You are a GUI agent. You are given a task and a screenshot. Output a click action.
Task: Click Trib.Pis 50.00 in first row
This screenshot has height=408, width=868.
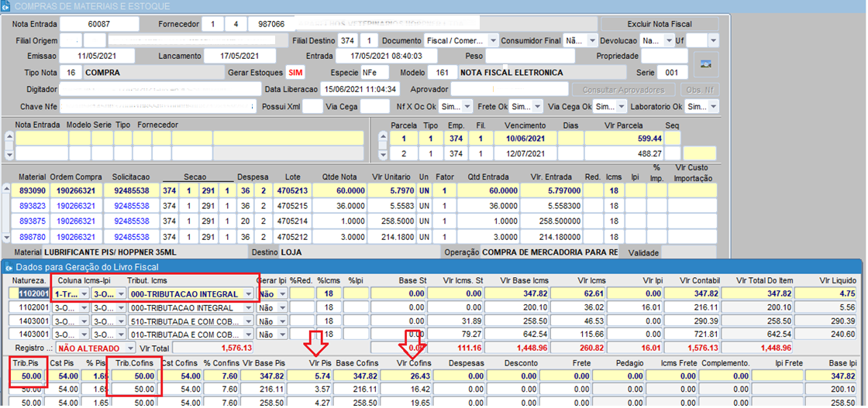tap(29, 375)
